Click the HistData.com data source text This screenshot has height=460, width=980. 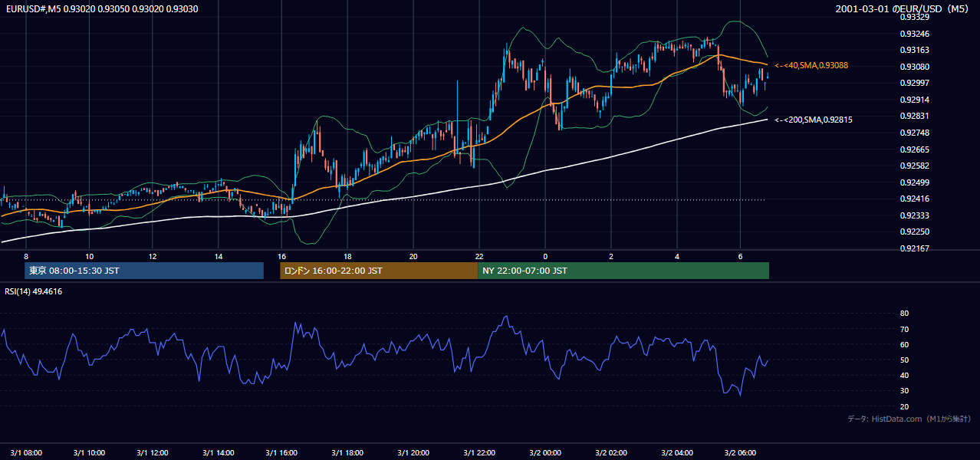pos(909,419)
